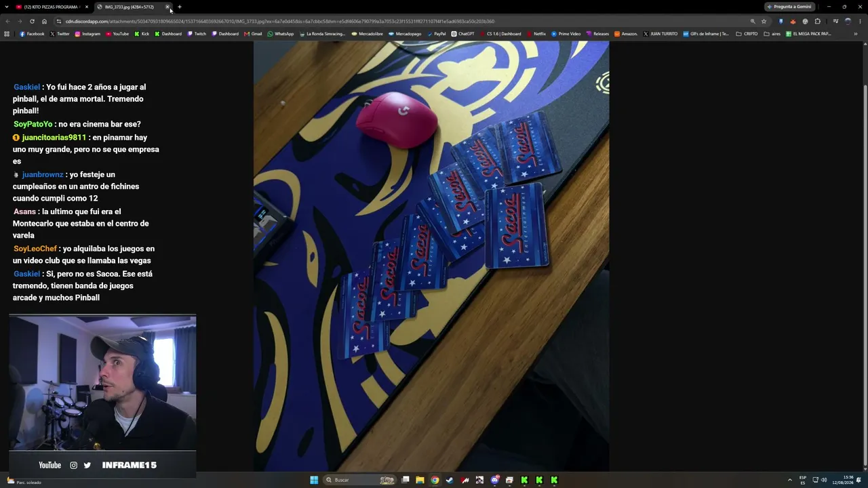Image resolution: width=868 pixels, height=488 pixels.
Task: Expand the CRIPTO bookmarks folder
Action: (x=747, y=34)
